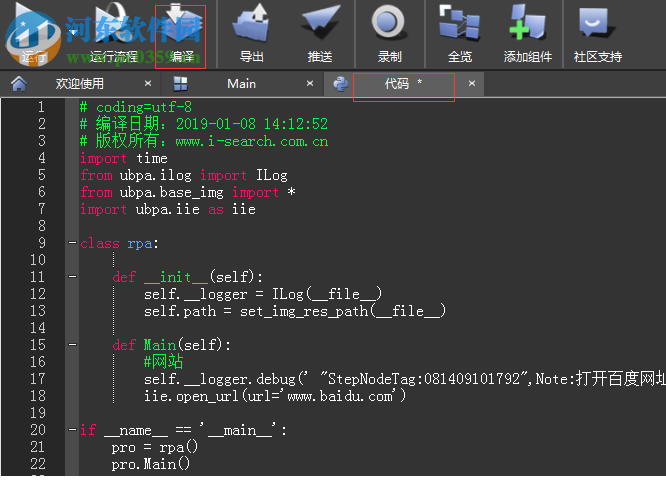666x480 pixels.
Task: Click the 'pro = rpa()' line
Action: (155, 447)
